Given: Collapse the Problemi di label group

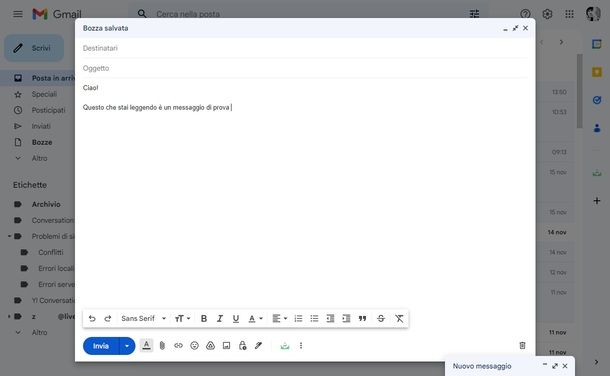Looking at the screenshot, I should [9, 236].
